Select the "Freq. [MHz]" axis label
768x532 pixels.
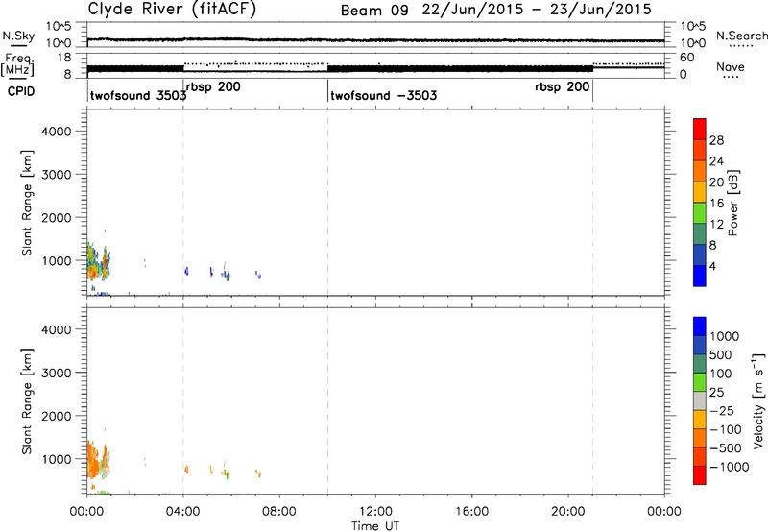(x=18, y=64)
